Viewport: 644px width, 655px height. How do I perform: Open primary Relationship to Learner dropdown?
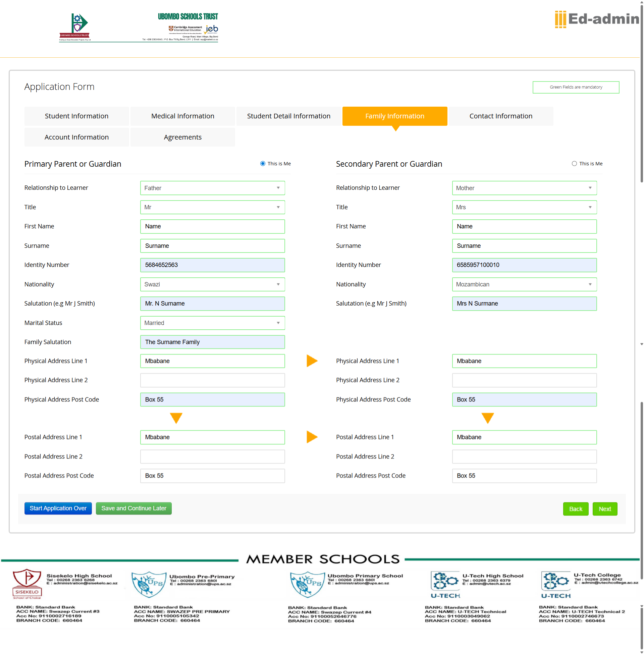(x=212, y=188)
